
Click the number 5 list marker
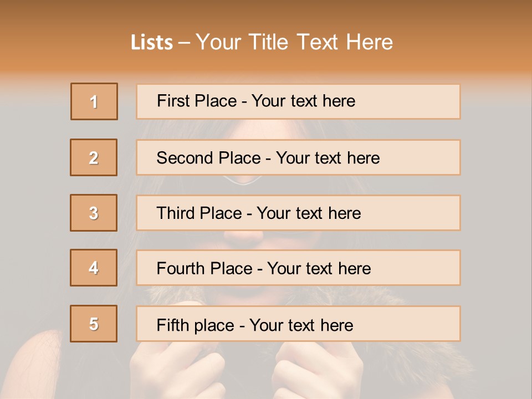tap(94, 324)
